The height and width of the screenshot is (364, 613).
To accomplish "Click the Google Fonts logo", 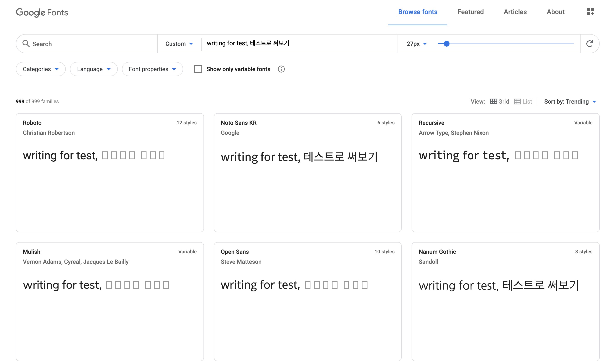I will (x=42, y=12).
